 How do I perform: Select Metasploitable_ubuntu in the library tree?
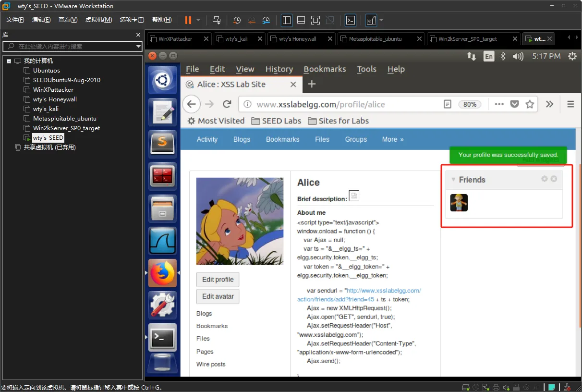(65, 119)
